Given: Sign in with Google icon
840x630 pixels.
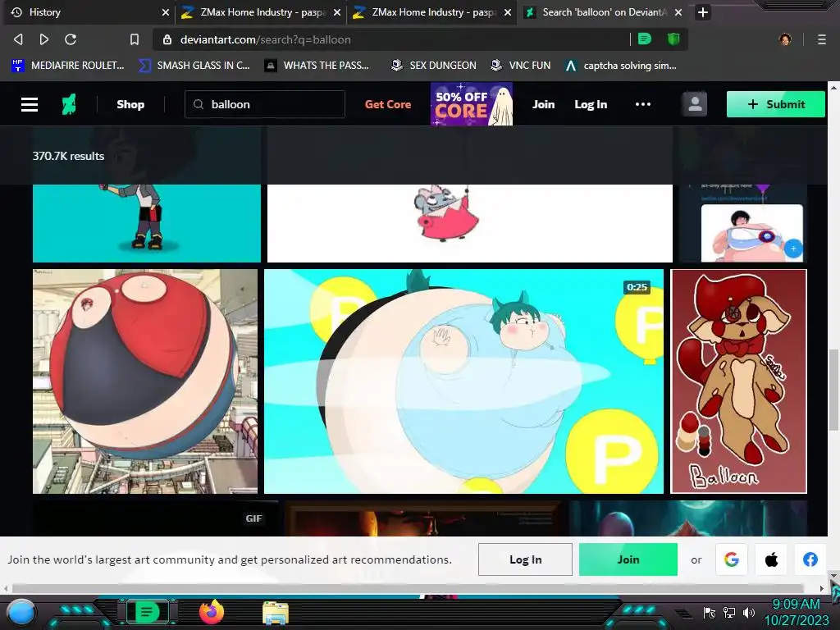Looking at the screenshot, I should 732,559.
